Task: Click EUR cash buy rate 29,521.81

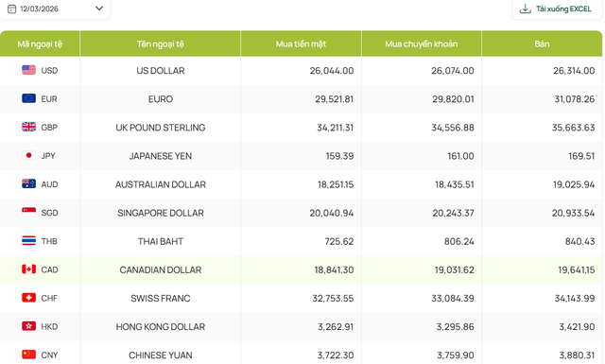Action: point(334,99)
